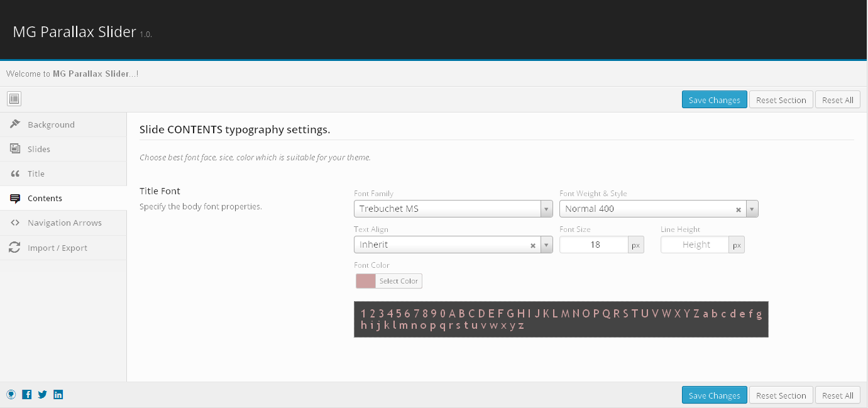Open the Import / Export section
Image resolution: width=868 pixels, height=408 pixels.
(63, 248)
